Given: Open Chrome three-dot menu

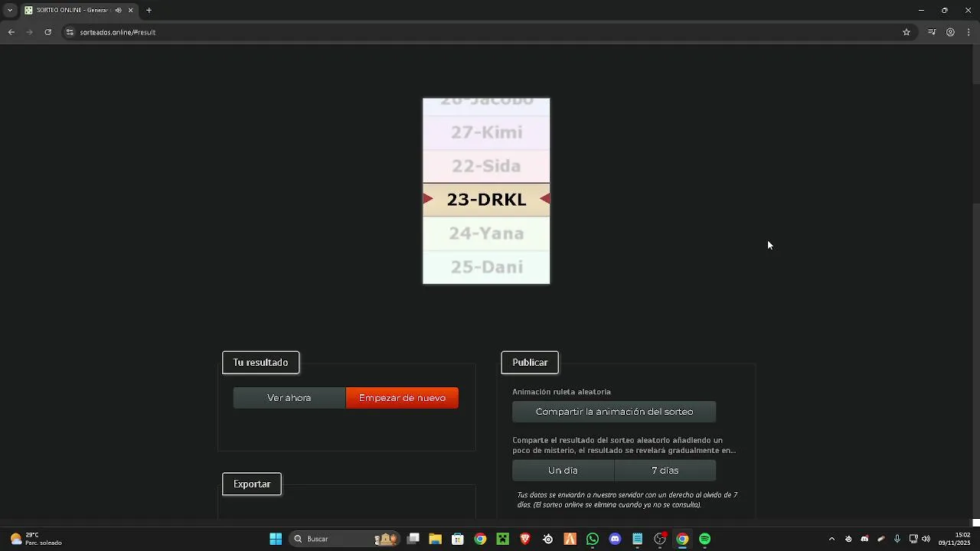Looking at the screenshot, I should click(969, 32).
